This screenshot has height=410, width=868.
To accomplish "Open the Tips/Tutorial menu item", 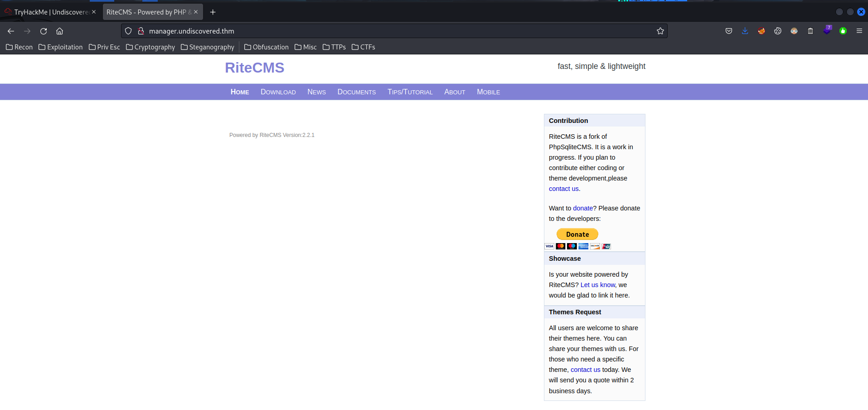I will tap(410, 92).
